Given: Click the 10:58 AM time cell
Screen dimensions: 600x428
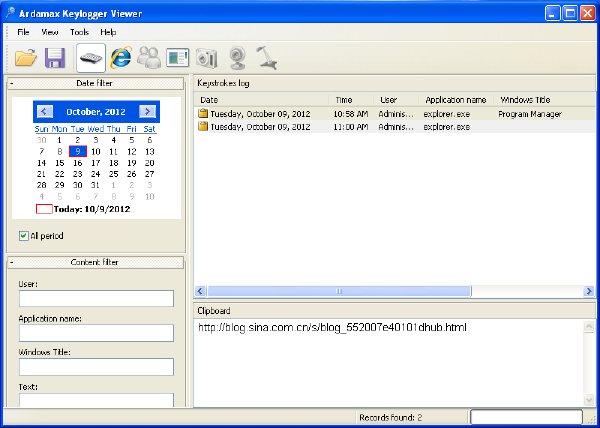Looking at the screenshot, I should pos(351,114).
